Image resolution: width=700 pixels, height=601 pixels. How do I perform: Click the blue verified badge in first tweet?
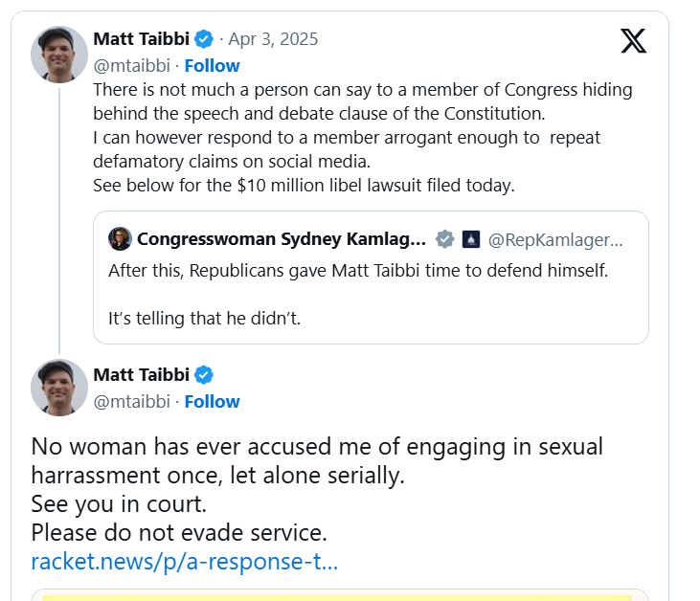(204, 39)
